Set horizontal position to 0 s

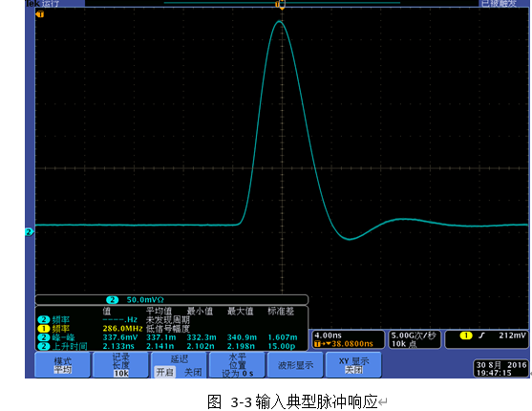click(237, 365)
